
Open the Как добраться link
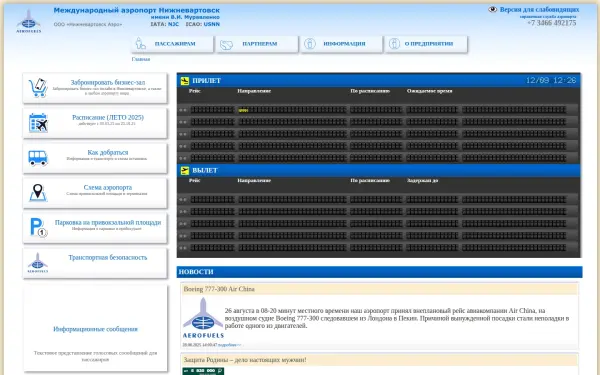pos(108,152)
